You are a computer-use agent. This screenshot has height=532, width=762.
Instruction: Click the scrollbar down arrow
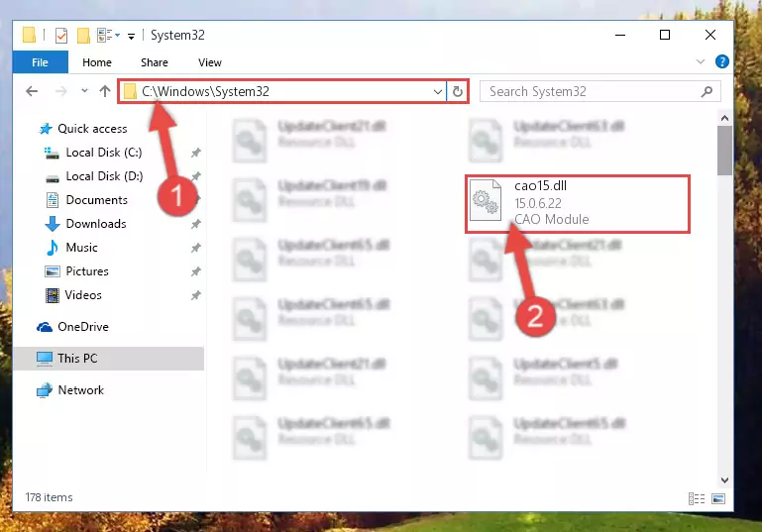click(724, 480)
